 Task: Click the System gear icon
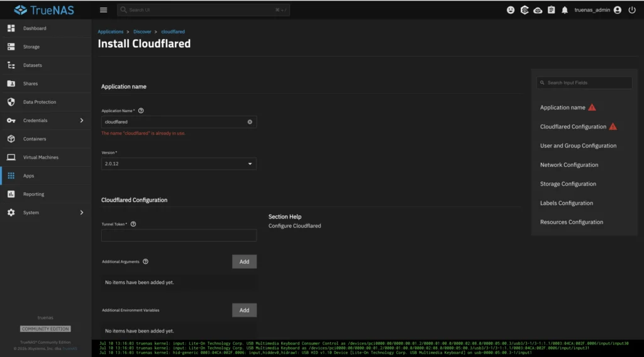[x=11, y=212]
